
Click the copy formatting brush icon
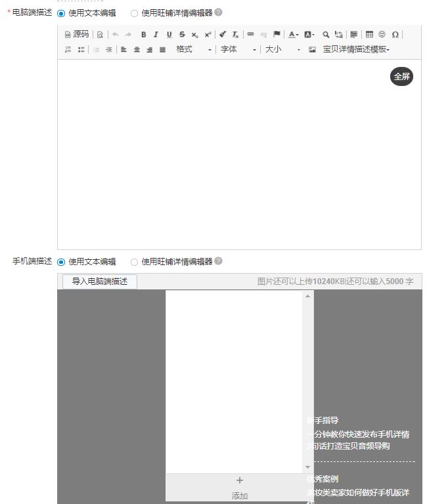coord(223,34)
